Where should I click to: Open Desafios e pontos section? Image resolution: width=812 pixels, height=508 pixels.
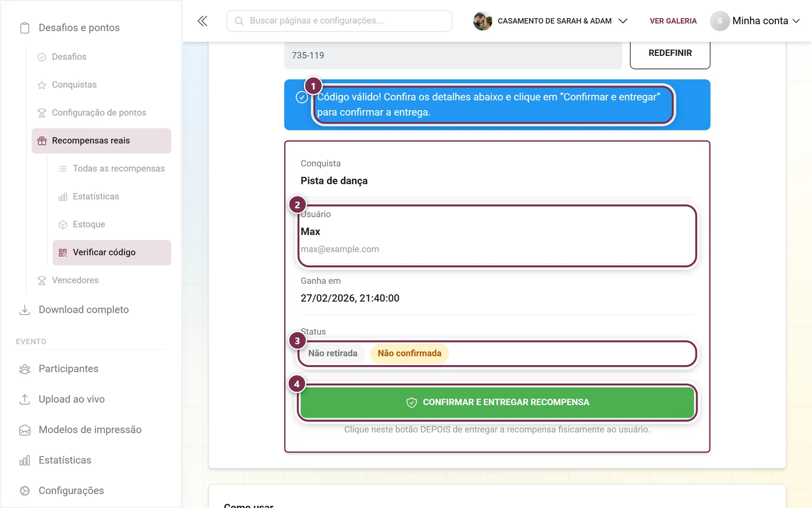(79, 28)
